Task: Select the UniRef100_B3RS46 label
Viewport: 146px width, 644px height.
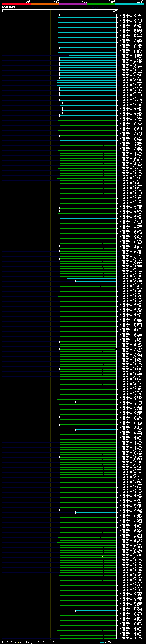Action: coord(131,120)
